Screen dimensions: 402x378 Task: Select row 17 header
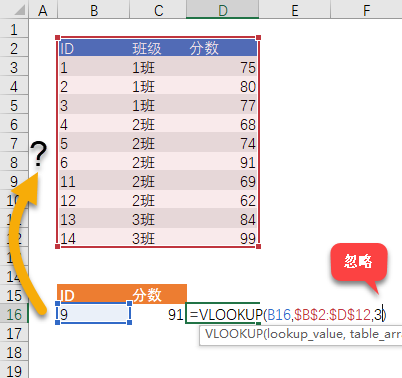14,333
